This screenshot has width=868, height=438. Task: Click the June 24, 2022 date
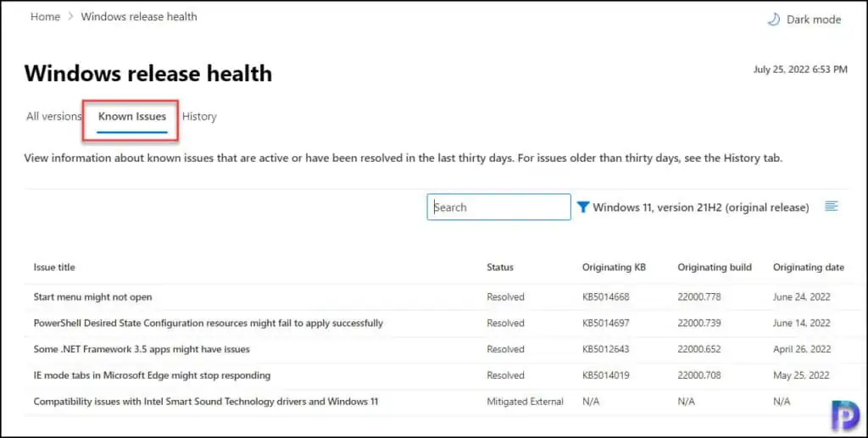(x=802, y=297)
